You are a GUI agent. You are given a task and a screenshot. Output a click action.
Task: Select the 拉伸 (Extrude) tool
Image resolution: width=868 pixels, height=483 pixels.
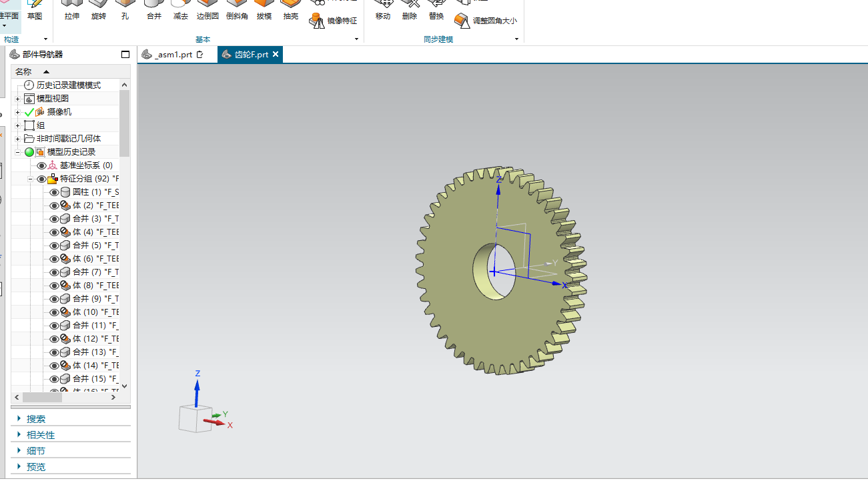point(71,11)
